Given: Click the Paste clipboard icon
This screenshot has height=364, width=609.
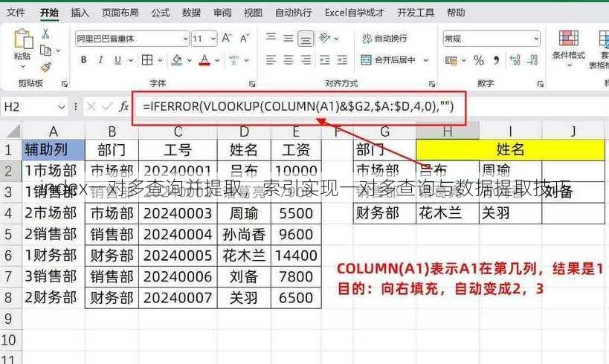Looking at the screenshot, I should click(x=22, y=39).
